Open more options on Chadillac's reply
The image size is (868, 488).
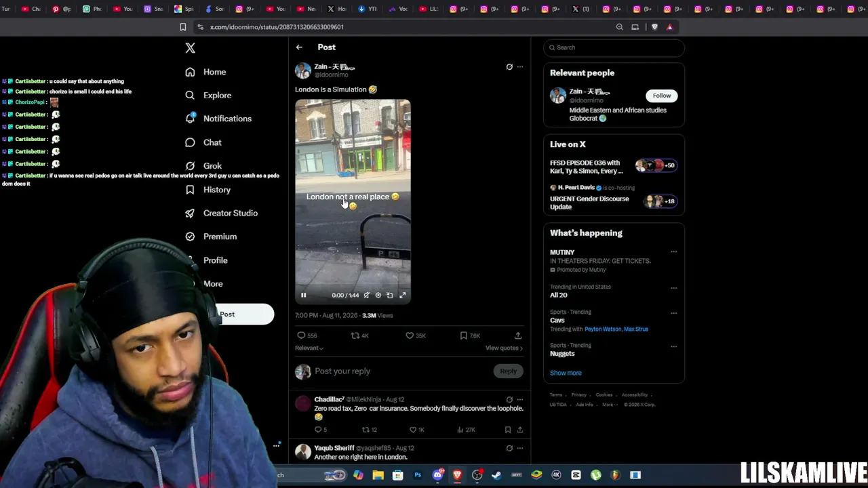click(520, 399)
